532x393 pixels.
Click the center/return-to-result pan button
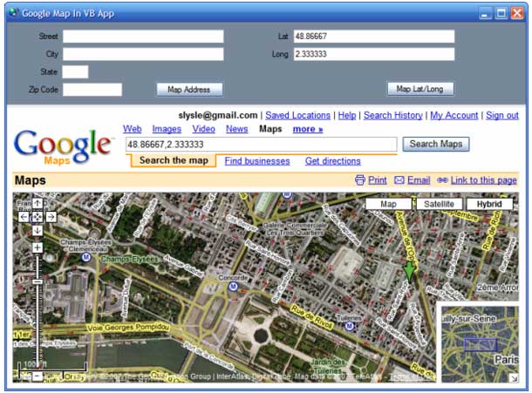38,217
